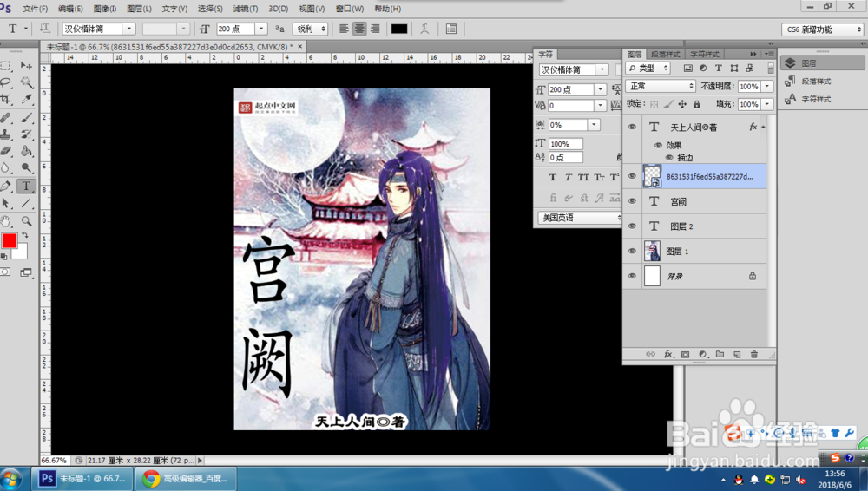
Task: Click the new group folder icon
Action: pos(720,354)
